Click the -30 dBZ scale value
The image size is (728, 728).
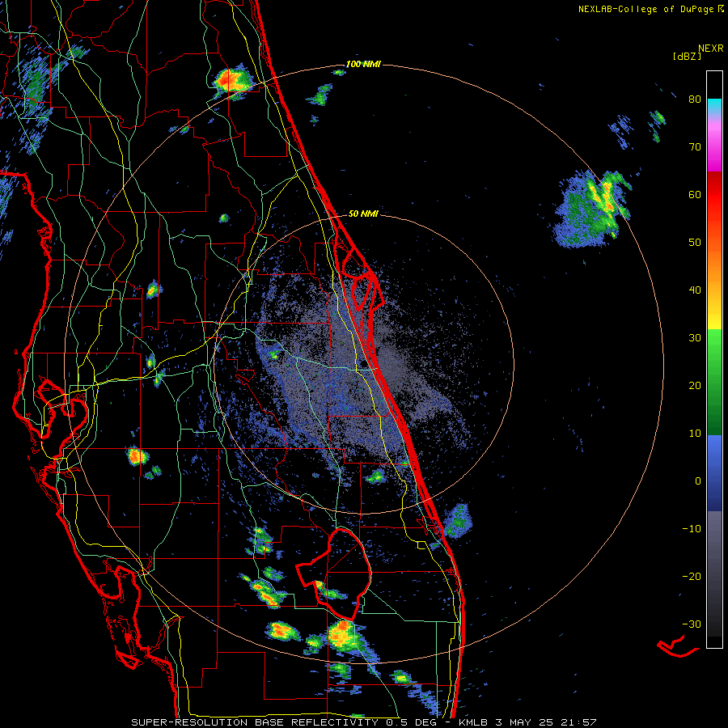[x=692, y=624]
